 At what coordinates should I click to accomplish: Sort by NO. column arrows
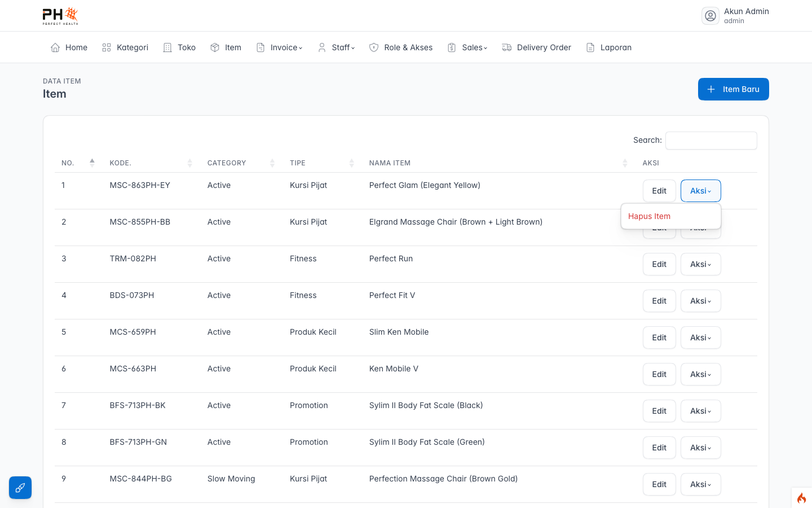[x=92, y=163]
